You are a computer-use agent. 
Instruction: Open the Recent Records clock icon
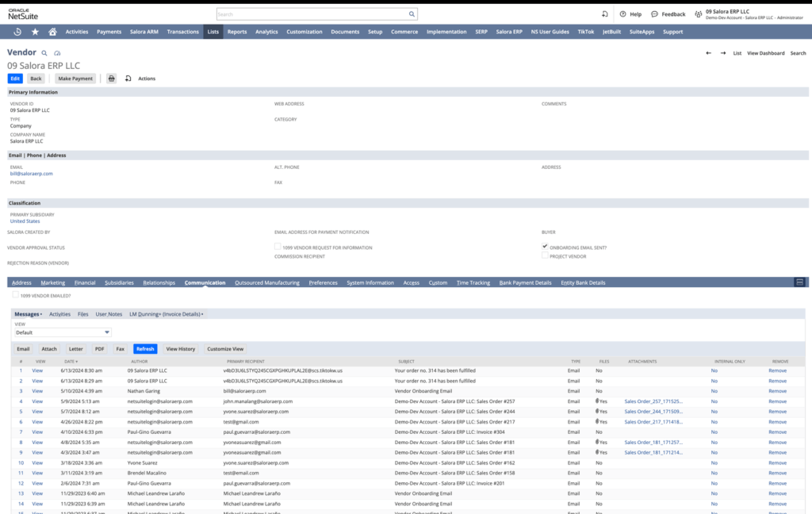click(x=17, y=32)
